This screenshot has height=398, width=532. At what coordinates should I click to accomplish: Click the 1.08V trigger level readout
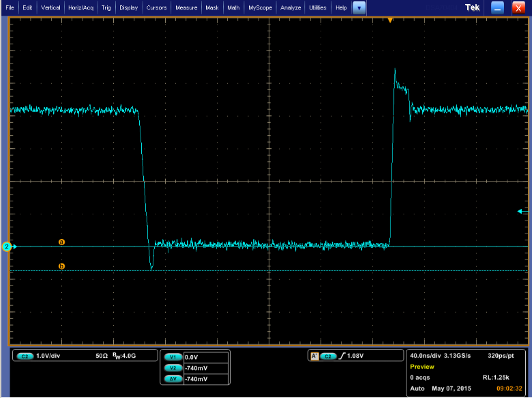click(355, 356)
